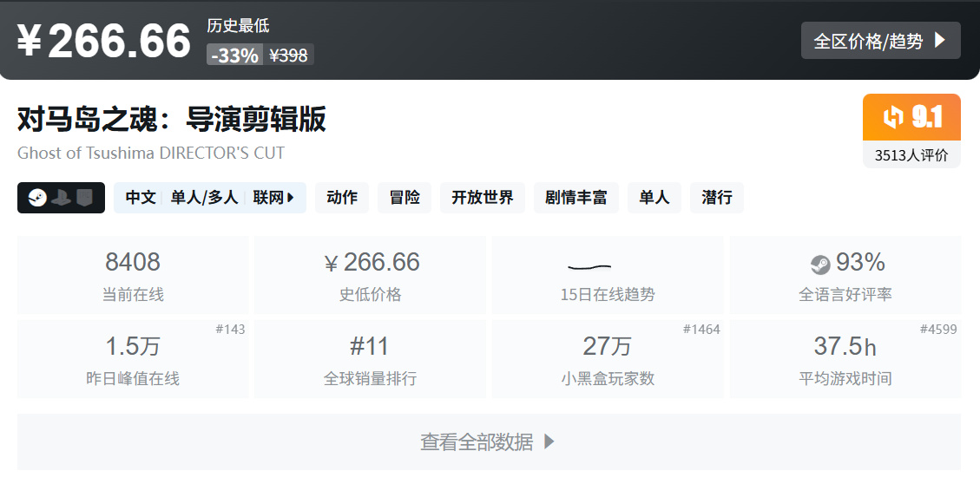
Task: Click the 1.5万 昨日峰值在线 stat card
Action: (133, 359)
